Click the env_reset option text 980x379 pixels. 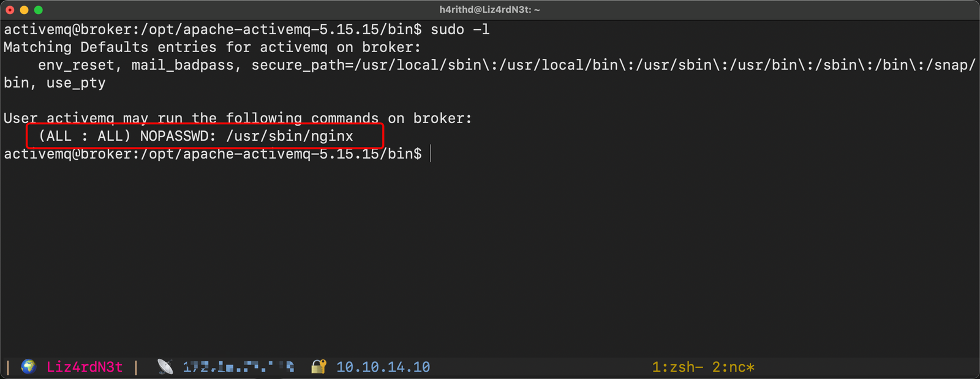(76, 65)
